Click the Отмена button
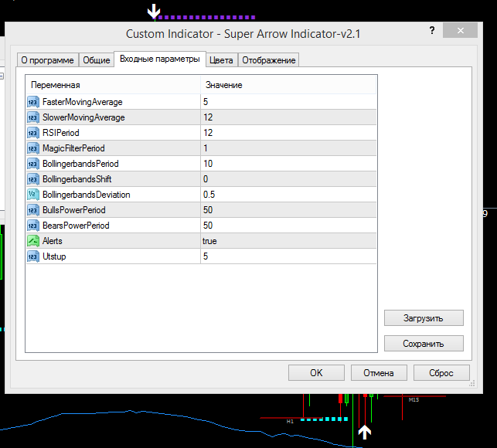The width and height of the screenshot is (497, 448). 379,373
